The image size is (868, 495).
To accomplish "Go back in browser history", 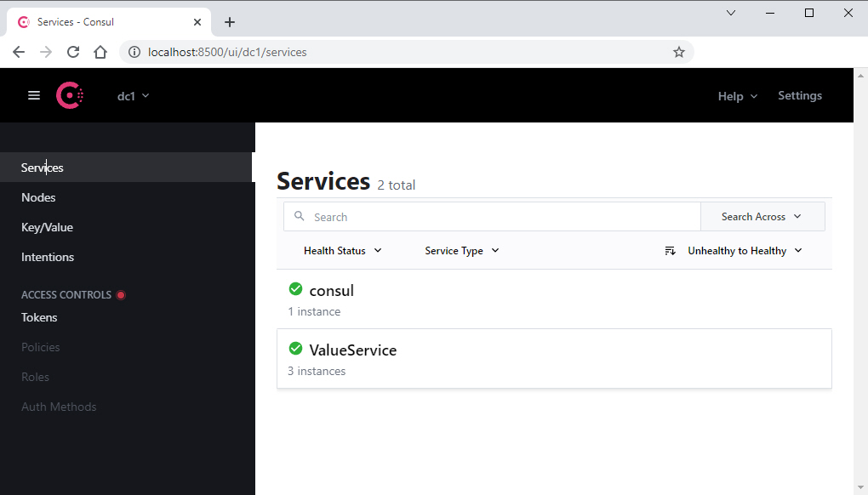I will click(x=19, y=52).
